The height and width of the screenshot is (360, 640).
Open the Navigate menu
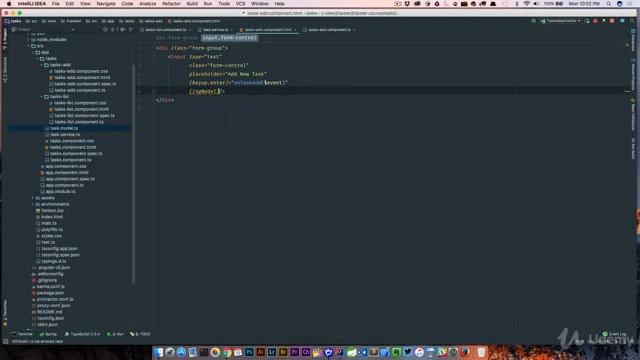point(106,4)
